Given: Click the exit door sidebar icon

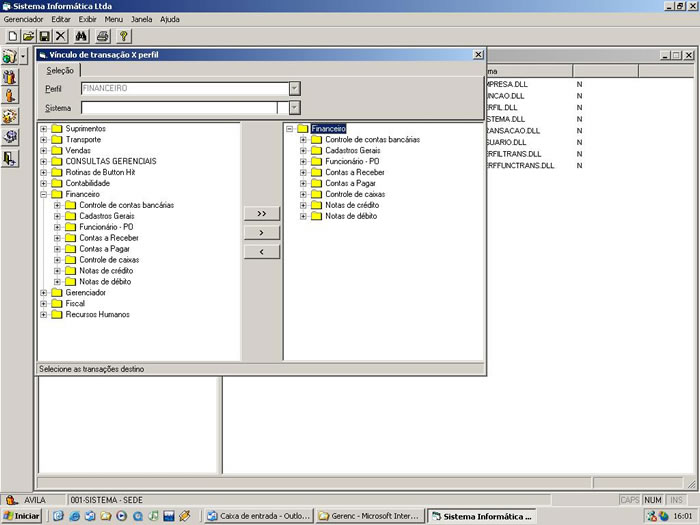Looking at the screenshot, I should pos(9,158).
